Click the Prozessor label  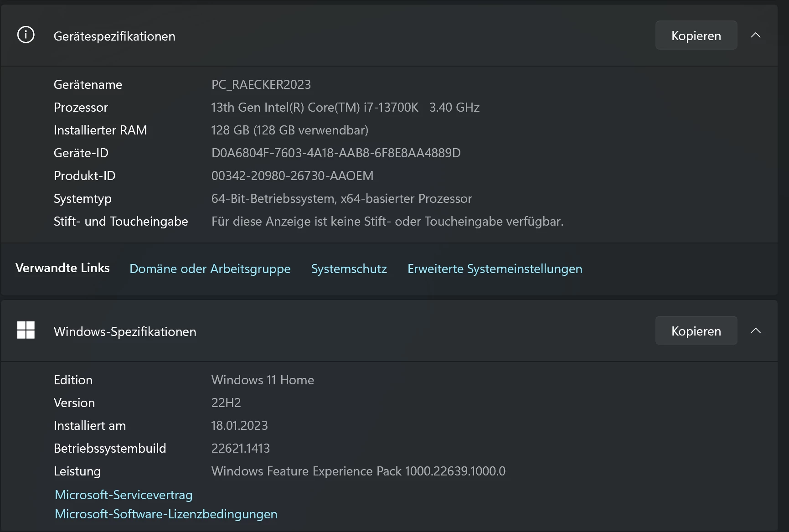click(x=81, y=107)
